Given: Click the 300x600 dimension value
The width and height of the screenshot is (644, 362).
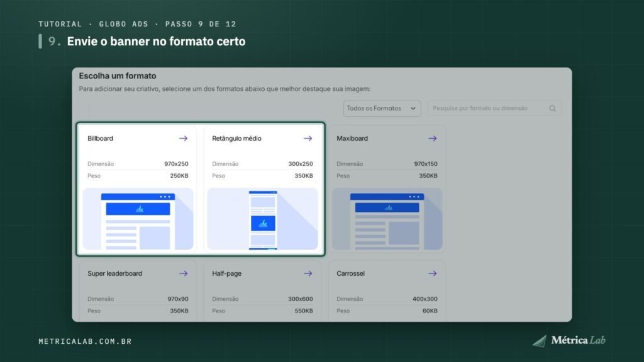Looking at the screenshot, I should point(301,299).
